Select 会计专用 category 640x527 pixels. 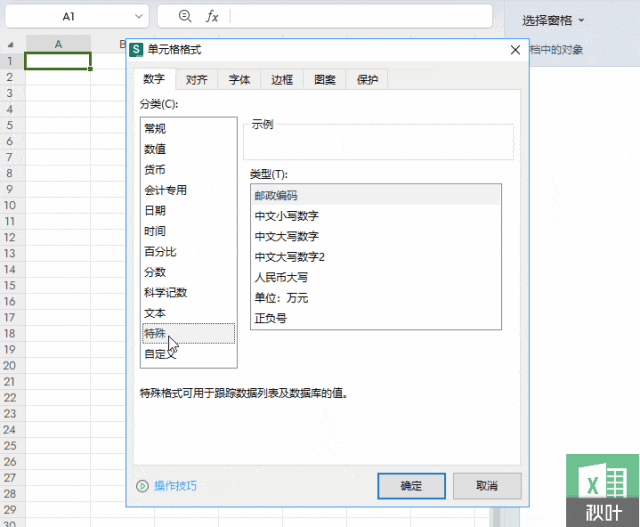[x=188, y=190]
